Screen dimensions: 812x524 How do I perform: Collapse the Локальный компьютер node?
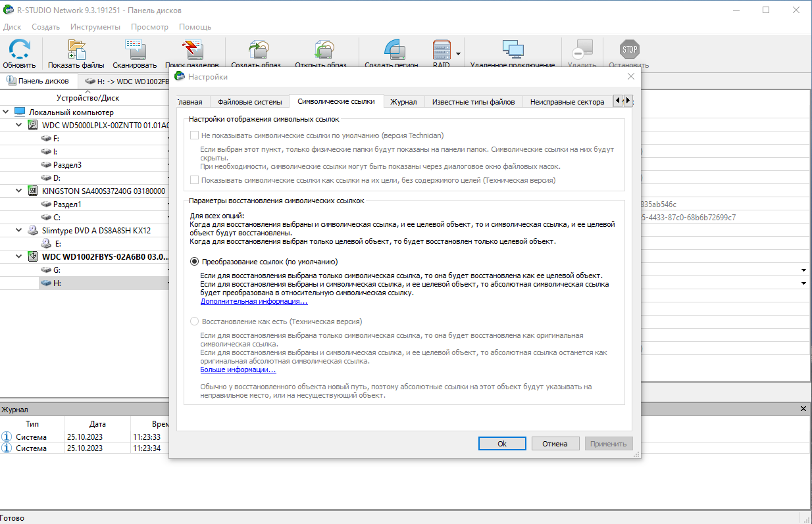5,112
